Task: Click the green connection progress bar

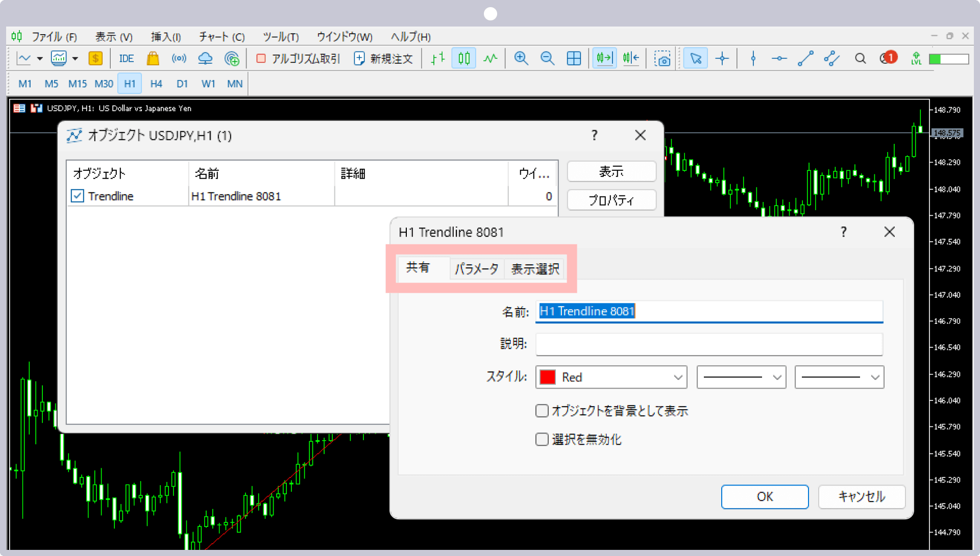Action: [949, 59]
